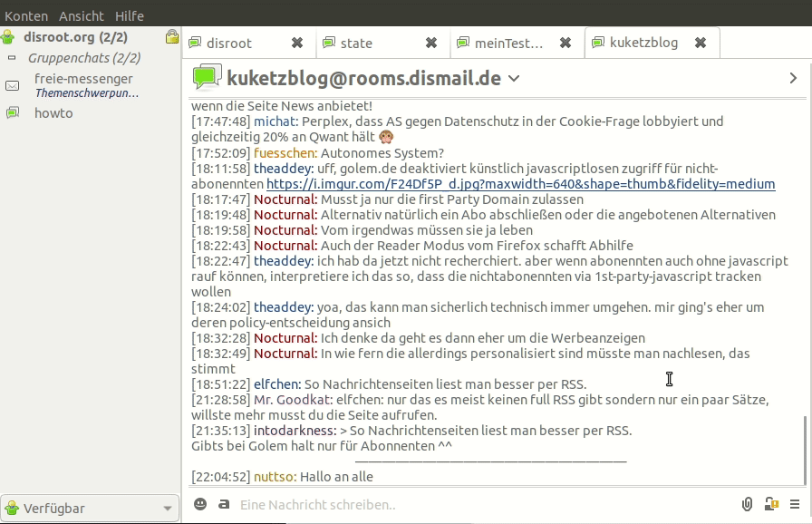
Task: Open the Konten menu
Action: tap(26, 16)
